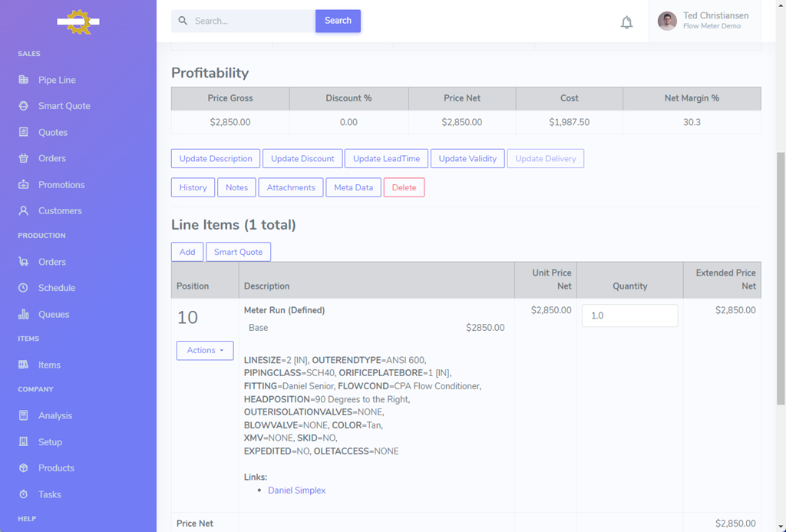Screen dimensions: 786x532
Task: Follow the Daniel Simplex link
Action: pyautogui.click(x=297, y=491)
